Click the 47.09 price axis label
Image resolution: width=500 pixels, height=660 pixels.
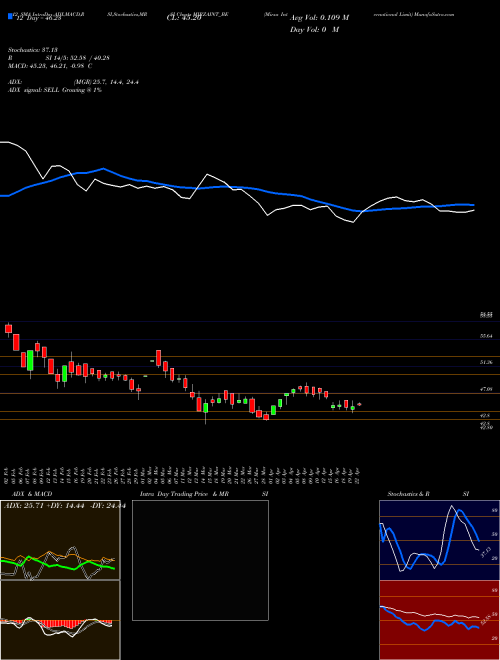(x=486, y=390)
